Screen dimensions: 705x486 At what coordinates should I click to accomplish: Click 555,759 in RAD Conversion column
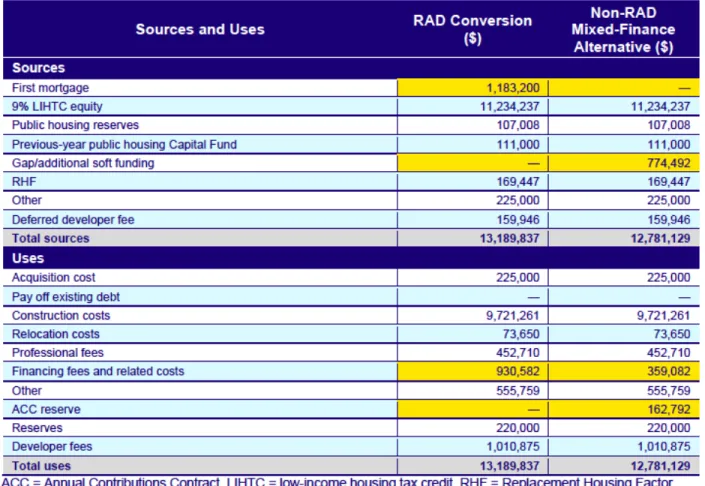click(518, 391)
